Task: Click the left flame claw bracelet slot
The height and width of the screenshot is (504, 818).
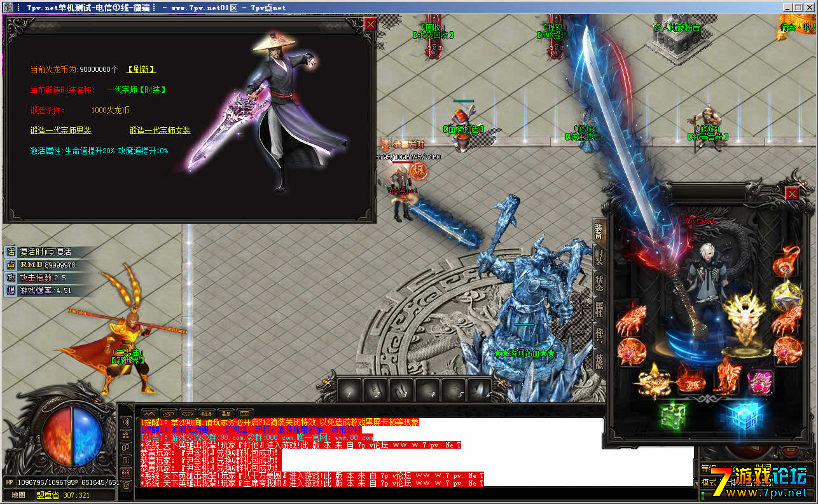Action: click(x=631, y=320)
